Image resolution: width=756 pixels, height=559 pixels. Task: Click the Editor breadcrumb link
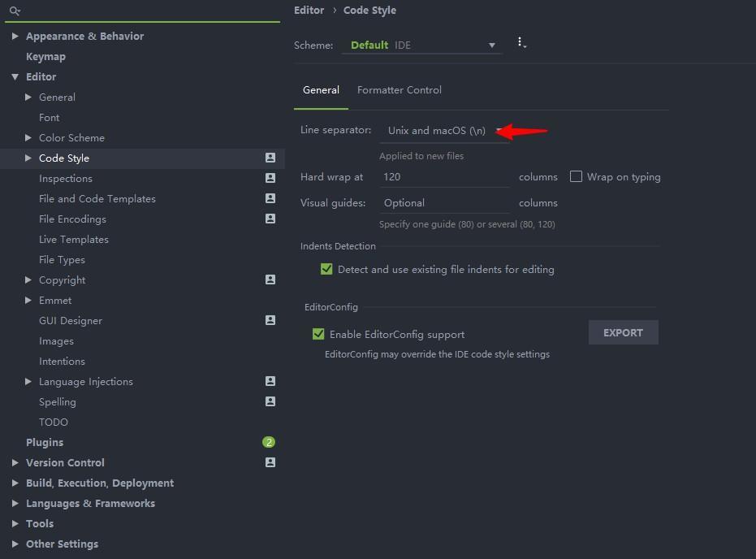309,11
